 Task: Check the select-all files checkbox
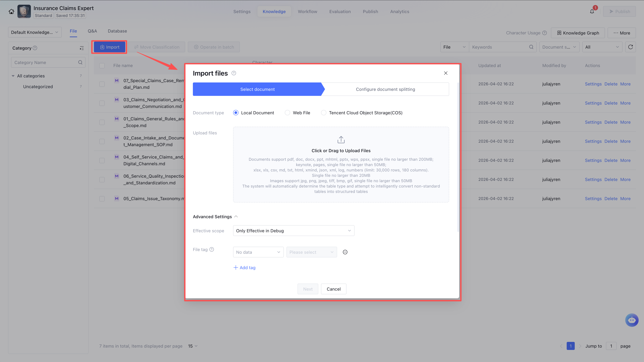click(102, 66)
